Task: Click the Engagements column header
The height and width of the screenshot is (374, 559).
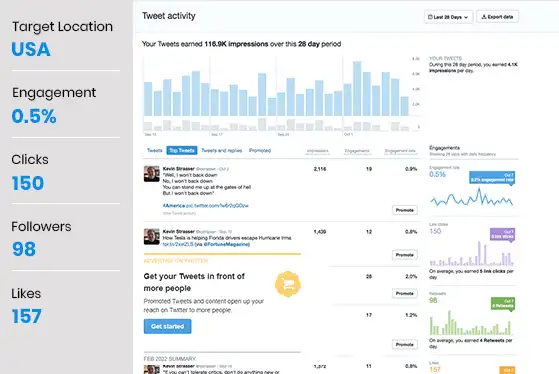Action: 357,151
